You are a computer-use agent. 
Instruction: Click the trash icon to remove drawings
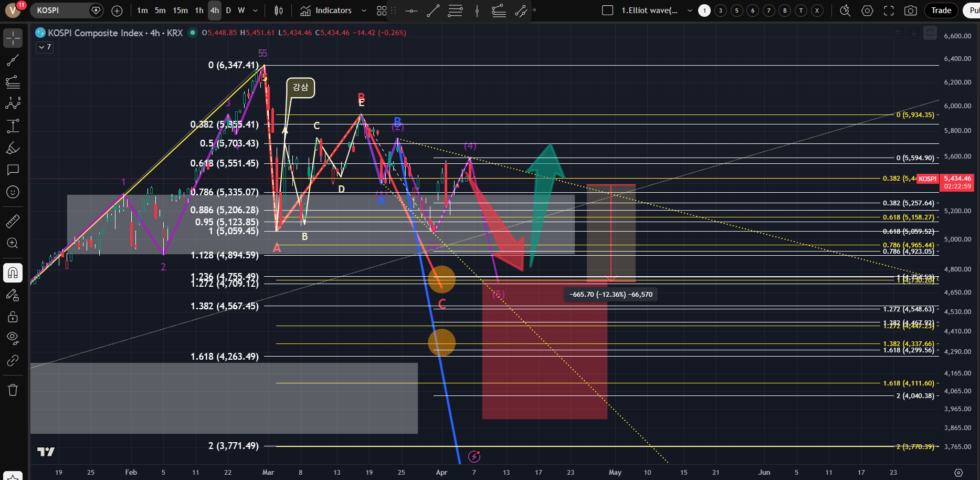coord(13,390)
